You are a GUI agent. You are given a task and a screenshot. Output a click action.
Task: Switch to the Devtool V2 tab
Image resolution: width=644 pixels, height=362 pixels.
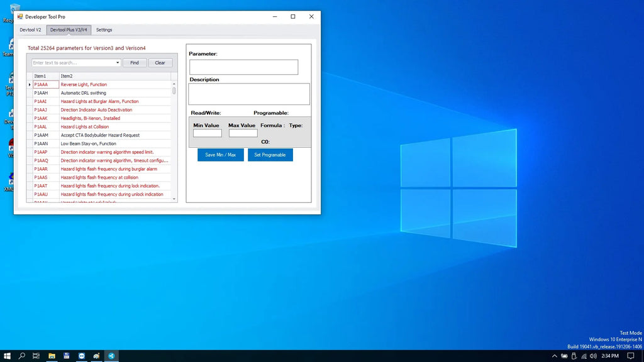point(30,30)
